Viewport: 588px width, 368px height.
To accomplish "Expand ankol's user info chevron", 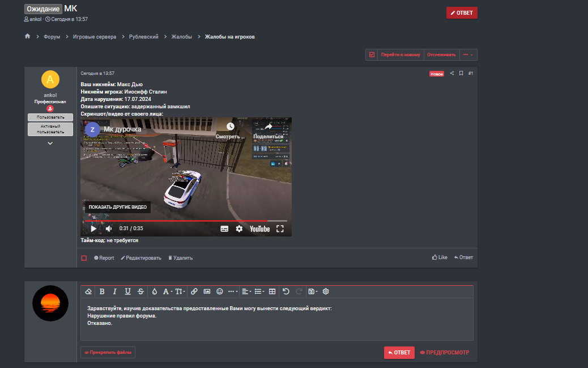I will coord(50,143).
